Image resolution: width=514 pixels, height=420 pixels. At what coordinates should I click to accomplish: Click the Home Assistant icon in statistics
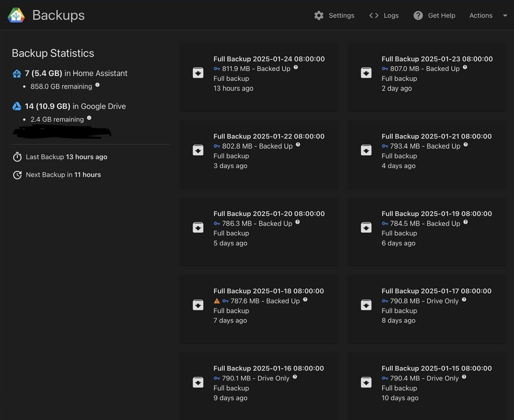point(16,73)
